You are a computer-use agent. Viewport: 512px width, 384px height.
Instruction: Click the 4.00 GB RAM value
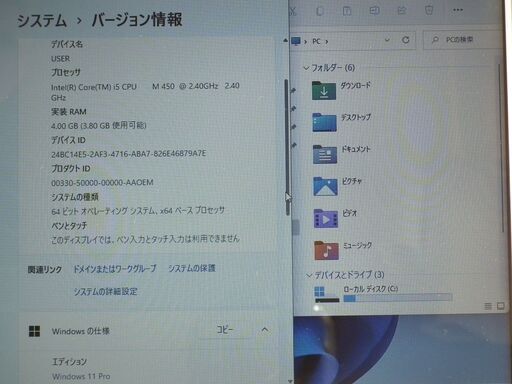point(99,126)
